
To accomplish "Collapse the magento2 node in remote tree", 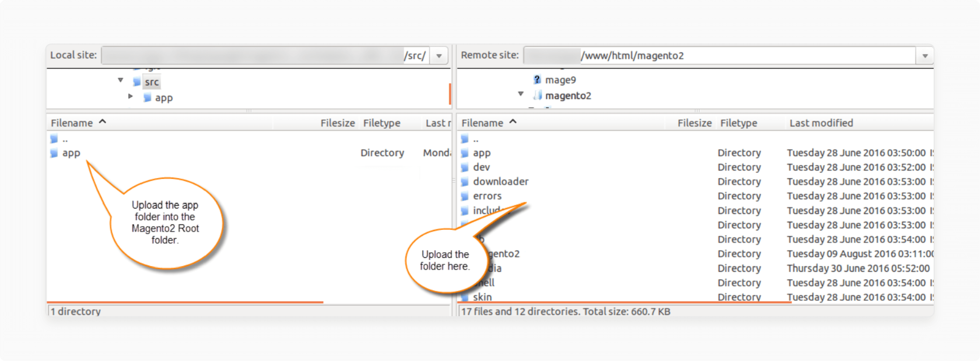I will (521, 94).
